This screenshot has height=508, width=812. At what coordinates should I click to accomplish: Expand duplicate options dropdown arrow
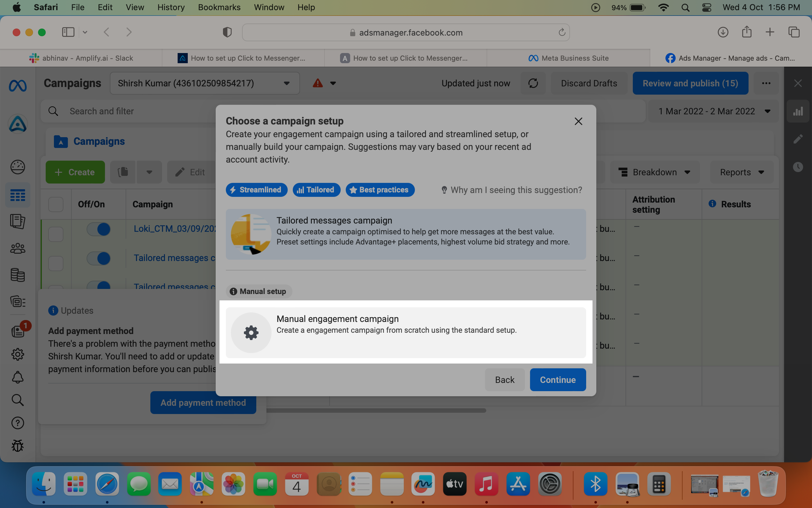click(149, 172)
